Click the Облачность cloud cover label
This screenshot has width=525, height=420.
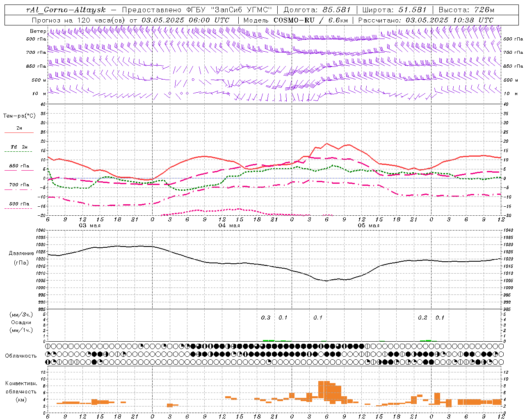tap(21, 356)
